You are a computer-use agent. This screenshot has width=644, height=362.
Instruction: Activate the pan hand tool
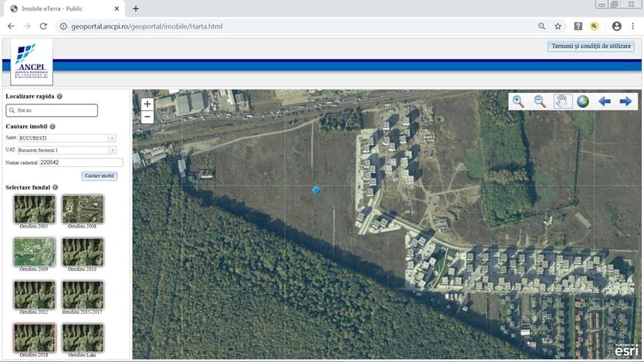point(562,102)
